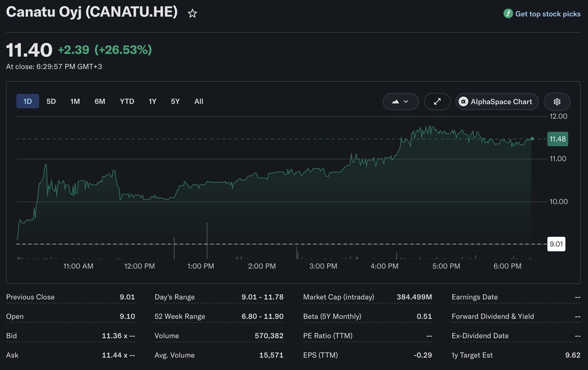Click the 11.40 closing price

coord(29,50)
